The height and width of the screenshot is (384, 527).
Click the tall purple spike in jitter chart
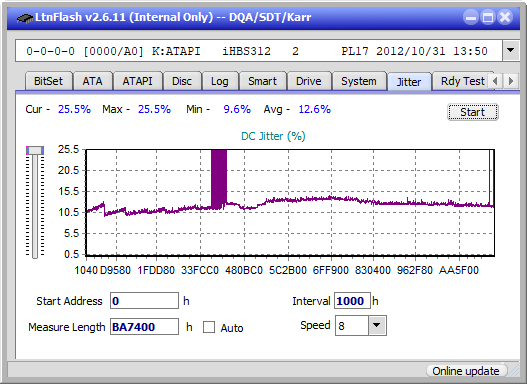[x=219, y=179]
